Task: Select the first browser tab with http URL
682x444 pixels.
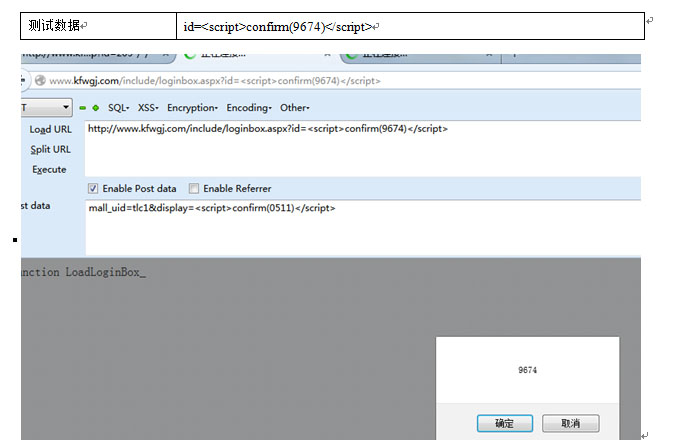Action: click(x=97, y=57)
